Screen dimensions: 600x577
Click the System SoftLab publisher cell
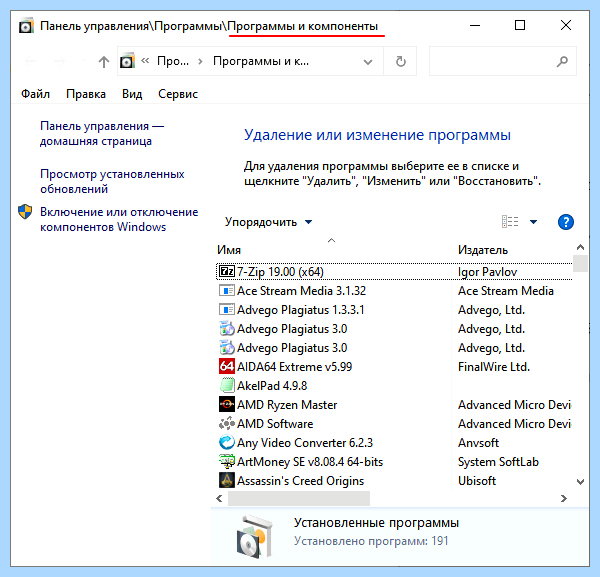click(498, 461)
